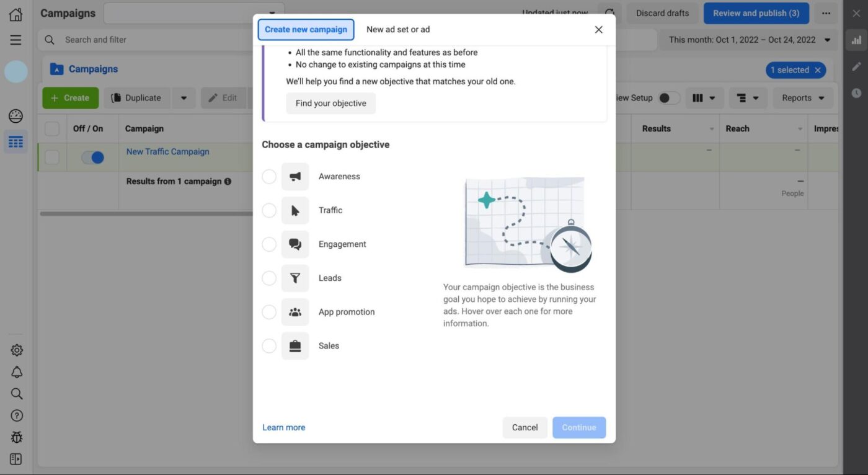Open the This month date range dropdown
This screenshot has width=868, height=475.
point(746,39)
